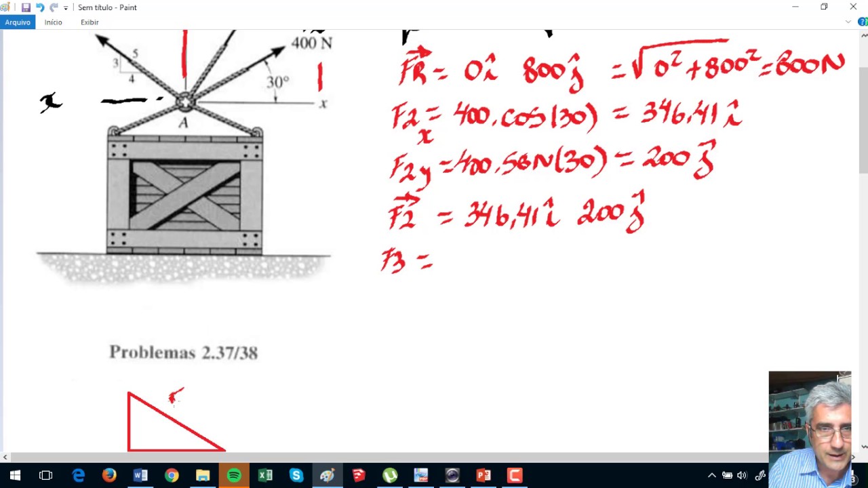The width and height of the screenshot is (868, 488).
Task: Switch to the Início ribbon tab
Action: [53, 22]
